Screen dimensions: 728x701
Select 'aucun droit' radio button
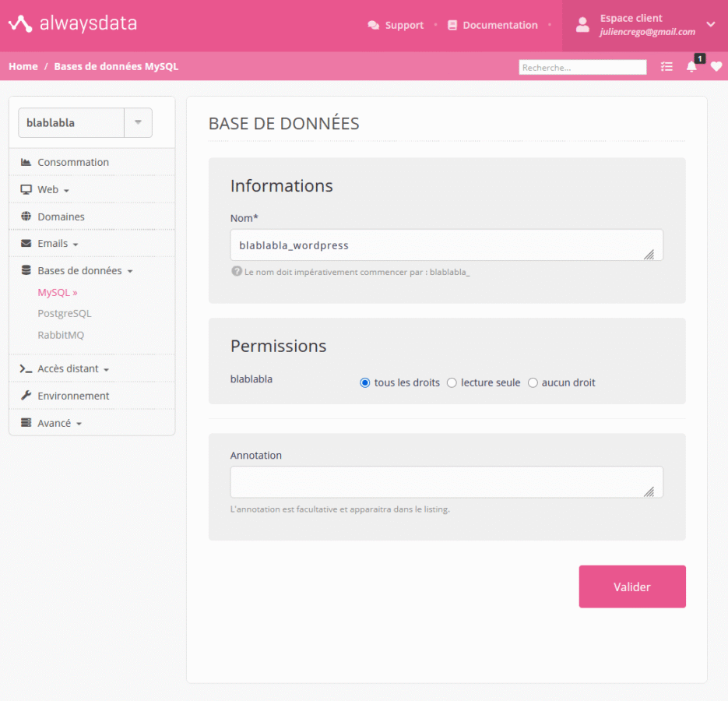(533, 382)
